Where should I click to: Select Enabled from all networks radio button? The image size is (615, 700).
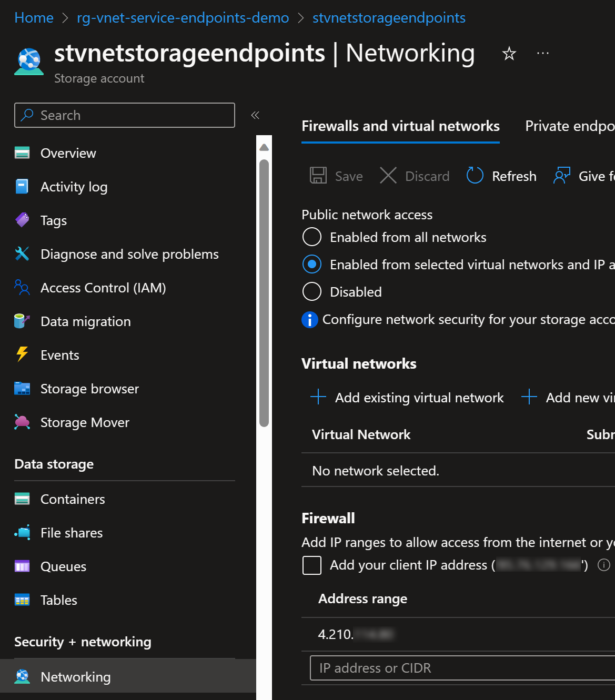pyautogui.click(x=312, y=237)
